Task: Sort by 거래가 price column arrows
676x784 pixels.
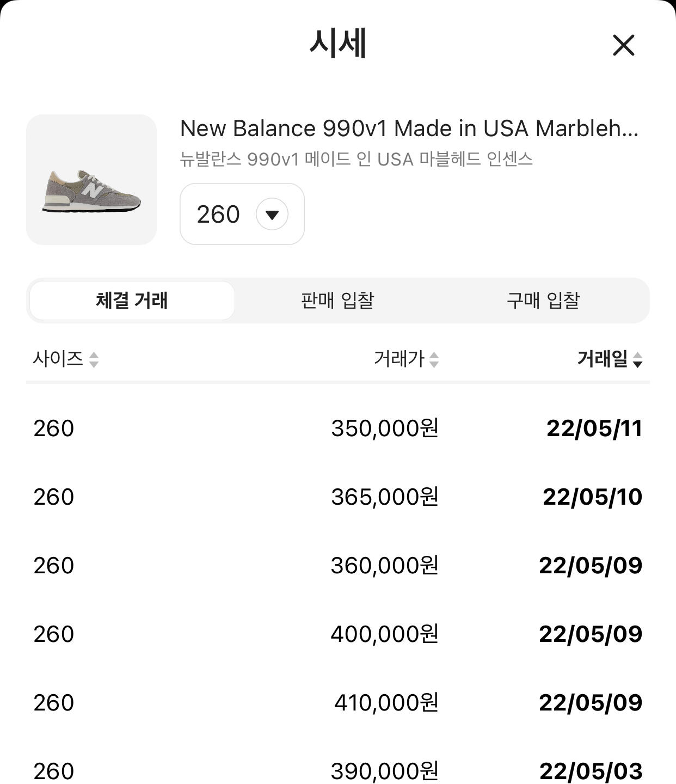Action: [434, 359]
